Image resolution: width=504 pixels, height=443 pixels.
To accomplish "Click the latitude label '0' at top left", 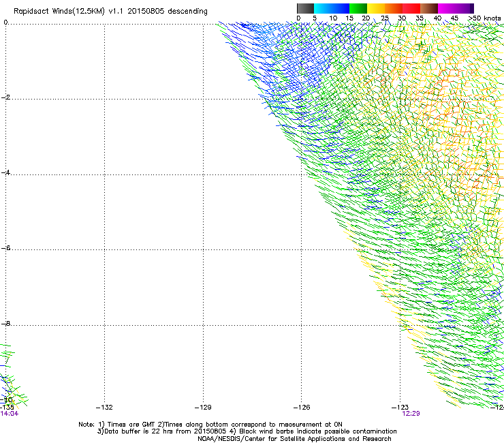I will click(x=5, y=22).
